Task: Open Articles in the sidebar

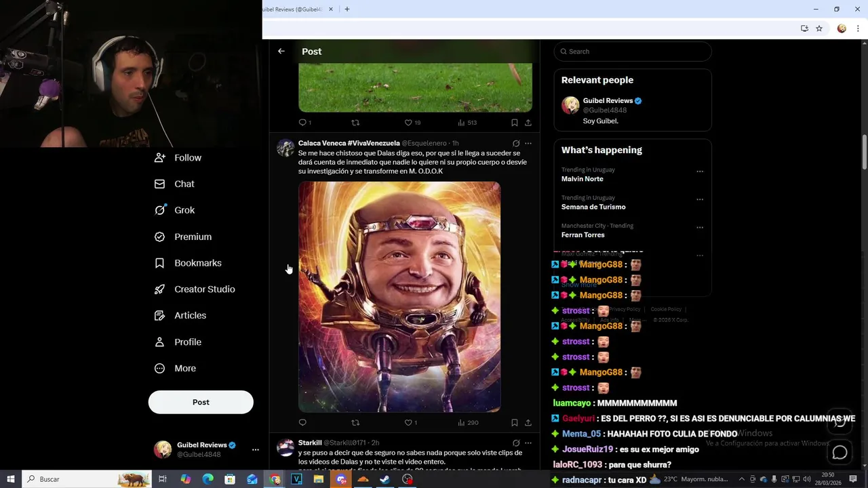Action: pos(180,316)
